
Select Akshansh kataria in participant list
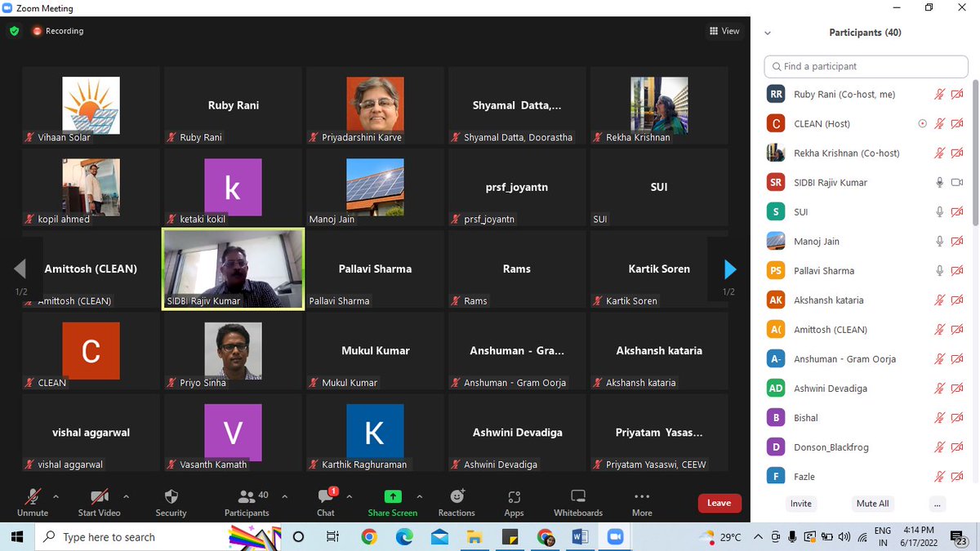click(866, 300)
